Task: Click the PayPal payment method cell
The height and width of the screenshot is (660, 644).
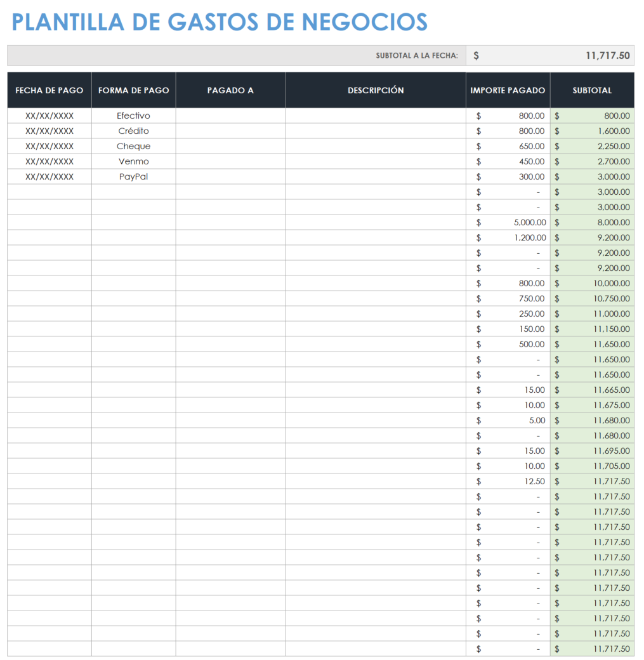Action: [133, 176]
